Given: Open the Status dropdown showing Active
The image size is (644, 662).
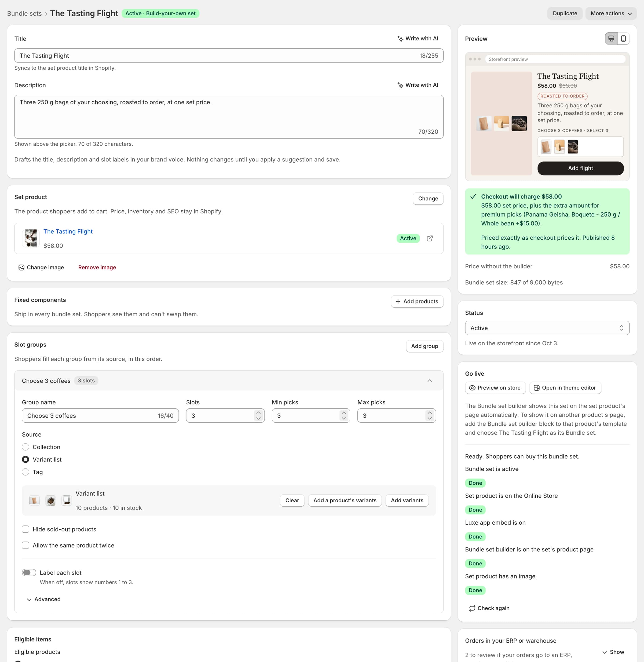Looking at the screenshot, I should tap(547, 328).
